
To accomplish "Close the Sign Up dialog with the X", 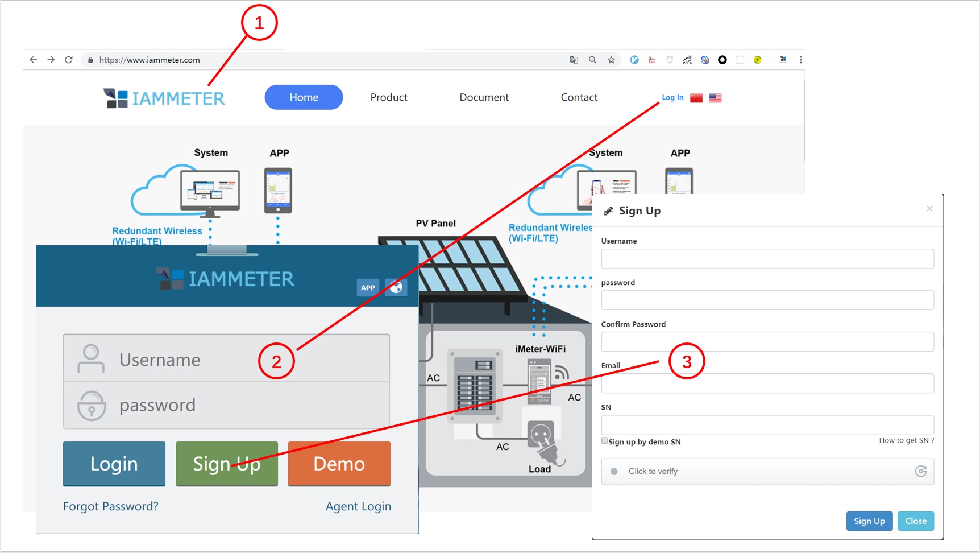I will (929, 209).
